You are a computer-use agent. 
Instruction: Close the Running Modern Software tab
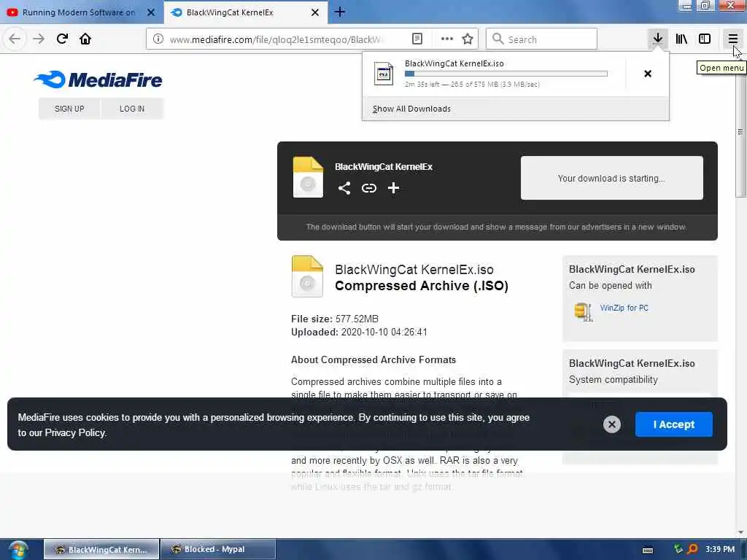pos(151,12)
